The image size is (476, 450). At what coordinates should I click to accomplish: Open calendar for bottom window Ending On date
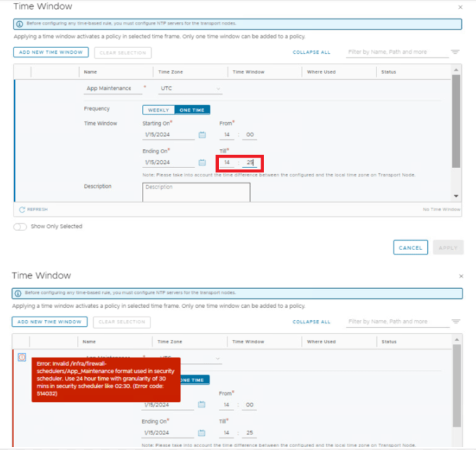click(x=202, y=432)
